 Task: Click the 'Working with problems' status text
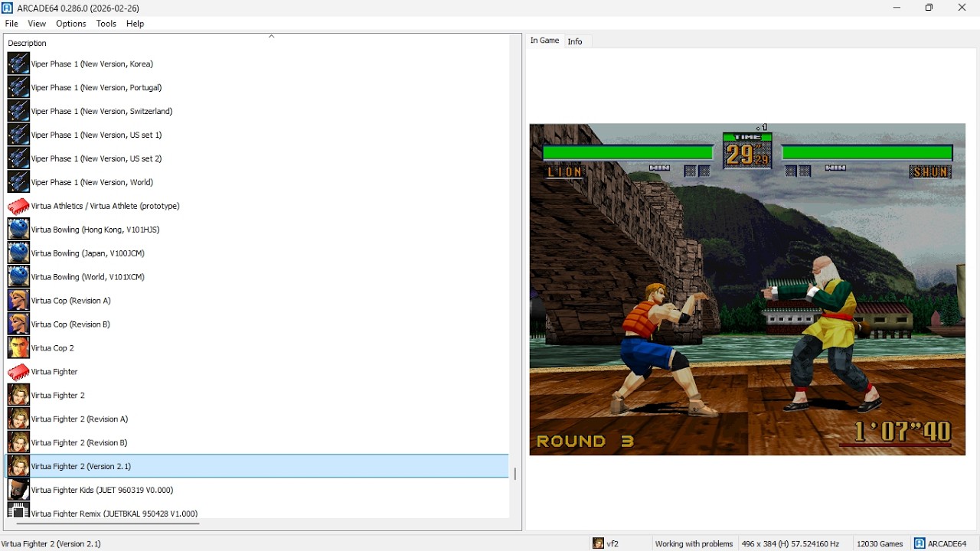tap(694, 544)
